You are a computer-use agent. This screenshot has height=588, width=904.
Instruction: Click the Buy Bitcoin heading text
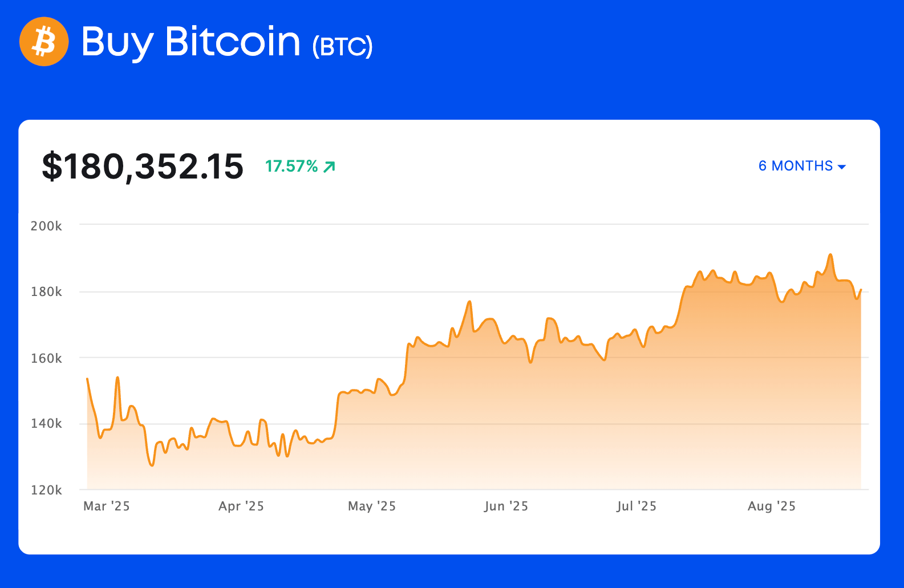tap(191, 42)
